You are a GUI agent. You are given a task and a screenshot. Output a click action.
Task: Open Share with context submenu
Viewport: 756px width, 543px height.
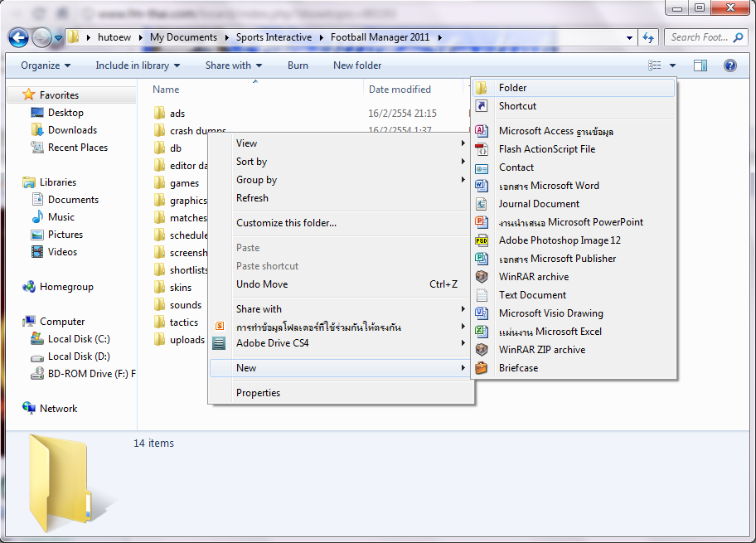coord(341,309)
